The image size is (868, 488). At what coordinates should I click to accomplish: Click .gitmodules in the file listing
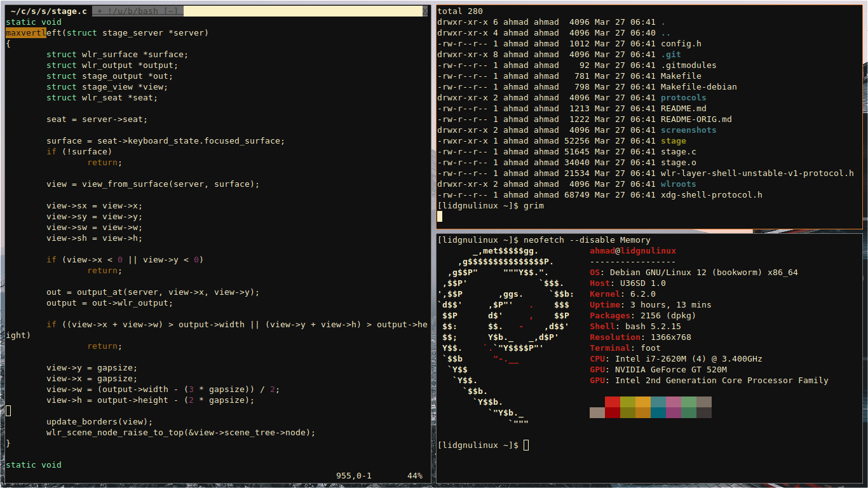[x=689, y=65]
